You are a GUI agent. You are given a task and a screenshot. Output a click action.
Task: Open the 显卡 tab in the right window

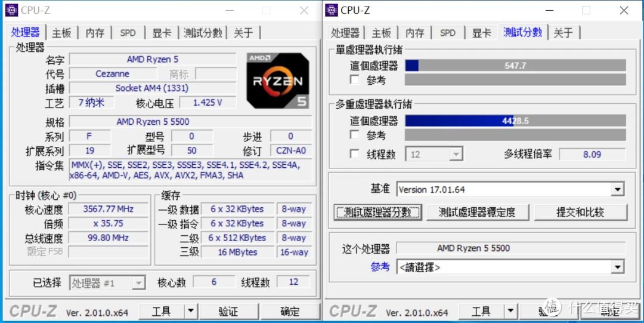pos(481,33)
